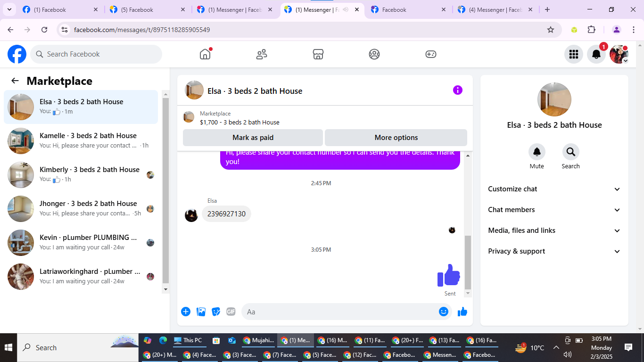Open Elsa listing photo in right panel
The width and height of the screenshot is (644, 362).
(554, 99)
